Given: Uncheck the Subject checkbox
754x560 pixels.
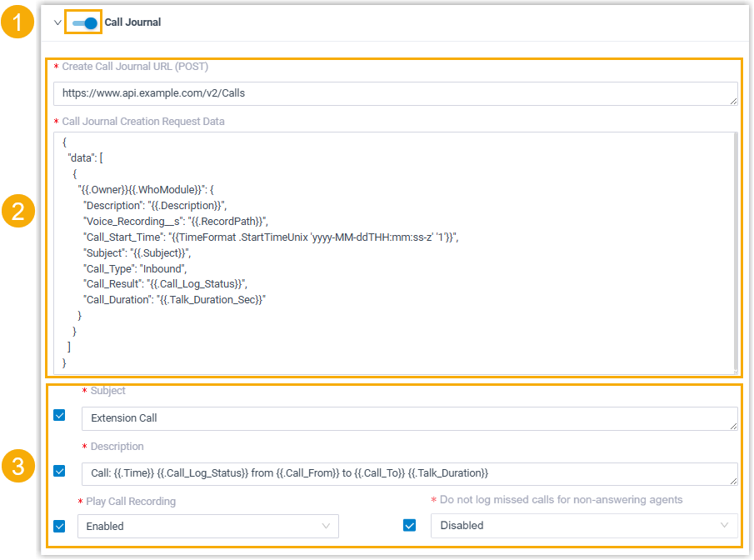Looking at the screenshot, I should click(59, 415).
